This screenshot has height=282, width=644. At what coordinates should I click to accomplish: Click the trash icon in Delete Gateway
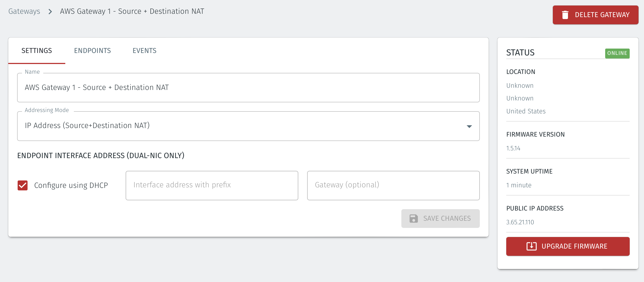565,15
